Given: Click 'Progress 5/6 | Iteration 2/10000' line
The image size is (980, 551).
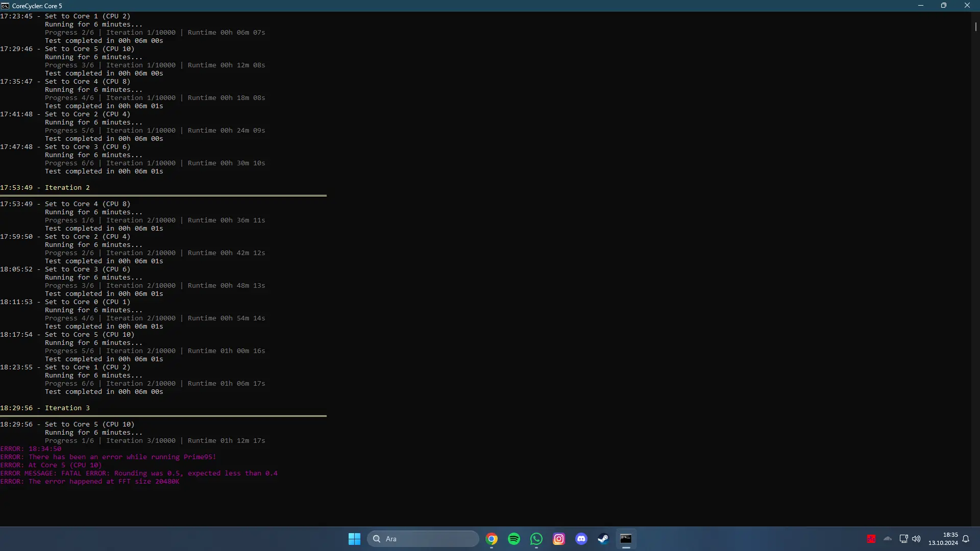Looking at the screenshot, I should [155, 351].
